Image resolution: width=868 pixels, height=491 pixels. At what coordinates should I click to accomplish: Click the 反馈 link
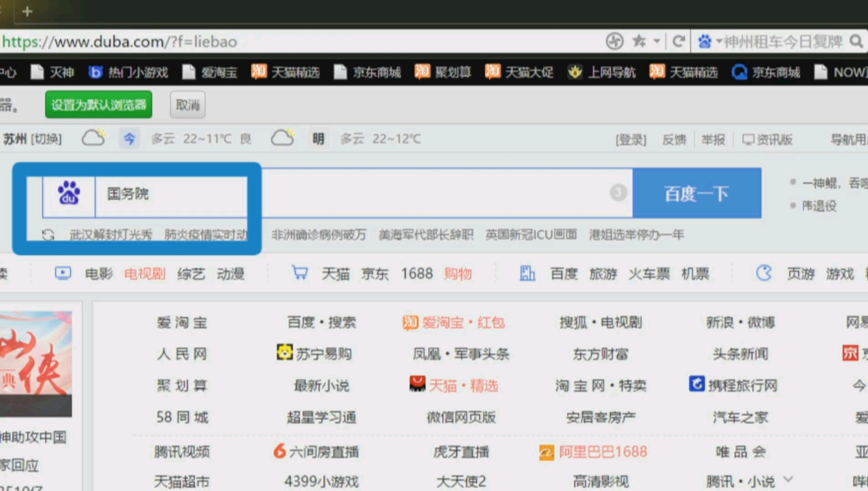click(x=674, y=139)
